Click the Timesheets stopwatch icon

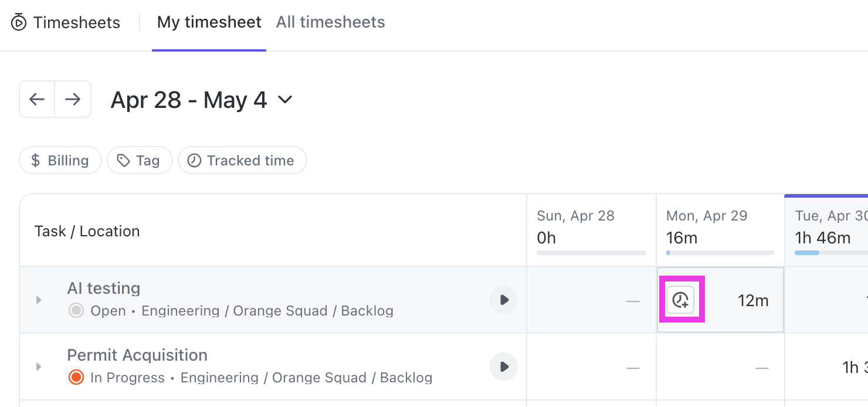(x=19, y=23)
